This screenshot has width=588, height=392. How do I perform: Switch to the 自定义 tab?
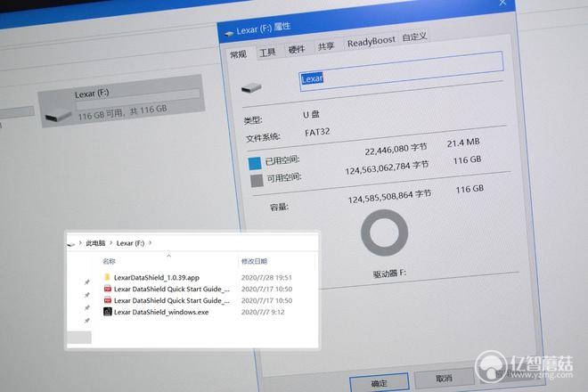tap(414, 37)
